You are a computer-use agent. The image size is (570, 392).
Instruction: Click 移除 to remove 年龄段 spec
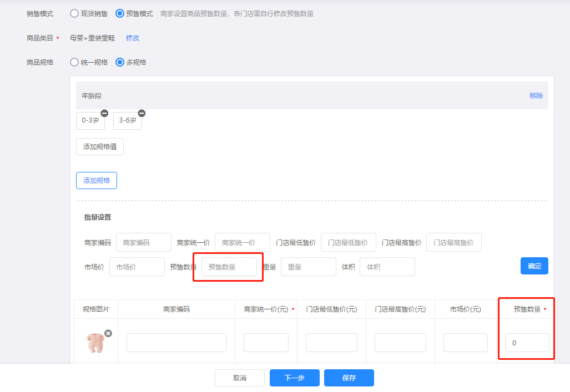[x=536, y=95]
